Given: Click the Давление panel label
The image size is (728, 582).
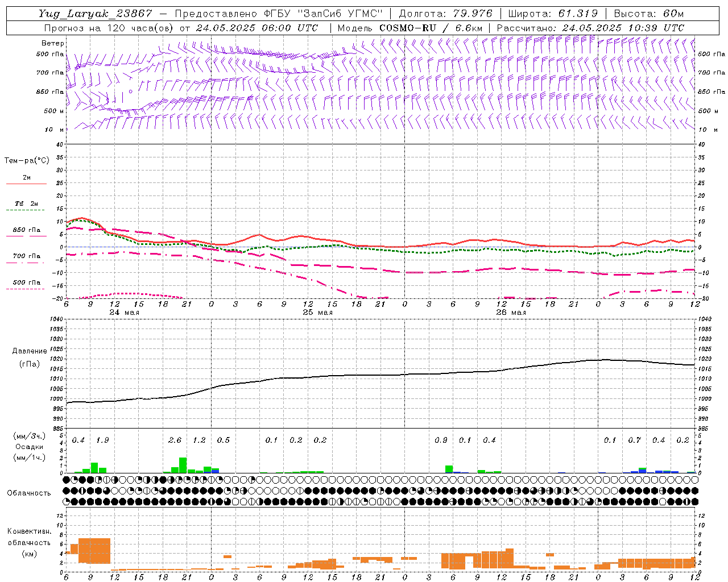Looking at the screenshot, I should (28, 351).
